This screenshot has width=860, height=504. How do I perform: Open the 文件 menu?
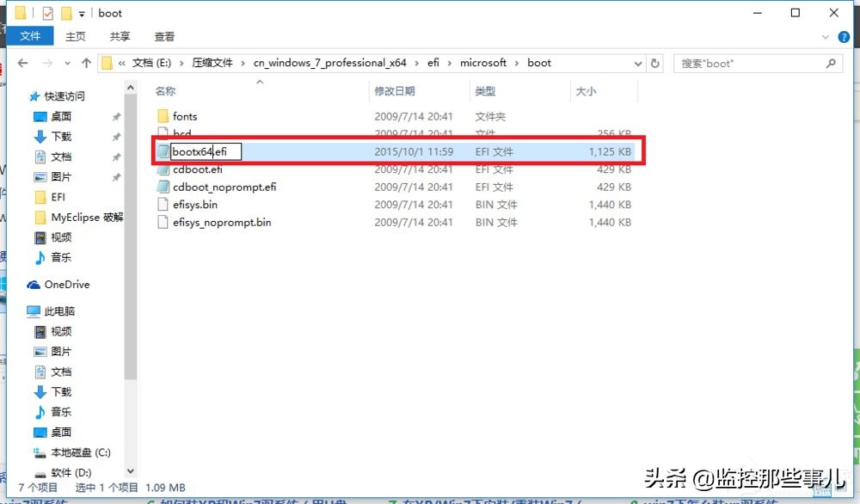(31, 36)
